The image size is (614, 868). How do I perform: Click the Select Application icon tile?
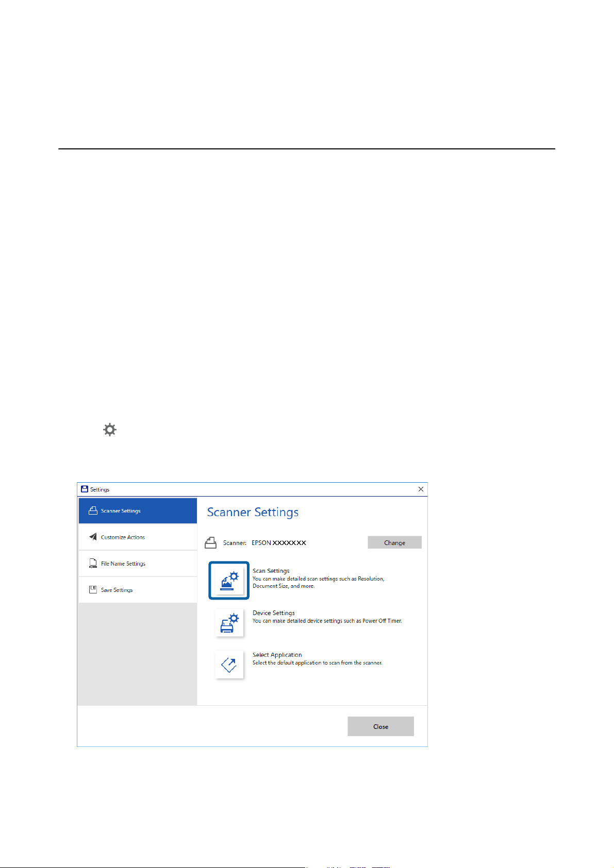click(229, 665)
